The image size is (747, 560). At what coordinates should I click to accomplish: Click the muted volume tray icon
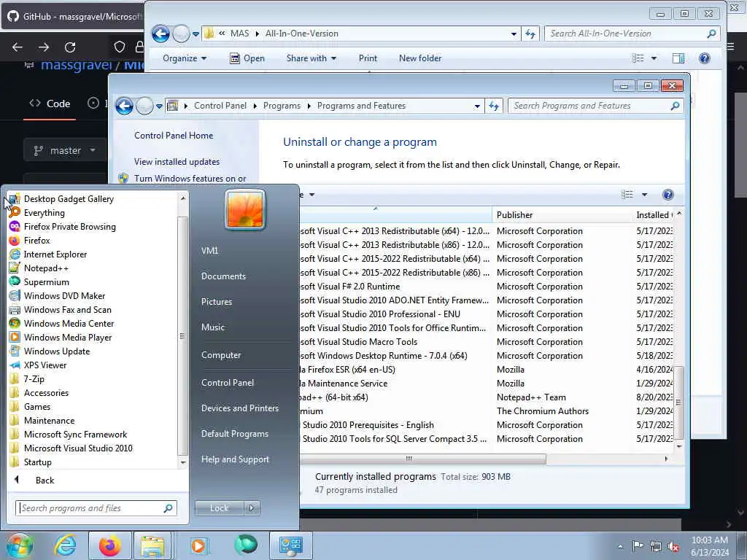click(x=673, y=546)
